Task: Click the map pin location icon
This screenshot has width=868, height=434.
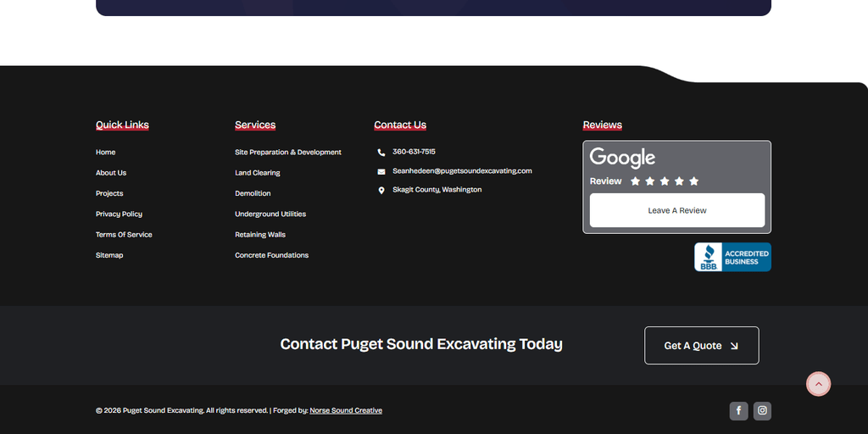Action: (x=381, y=191)
